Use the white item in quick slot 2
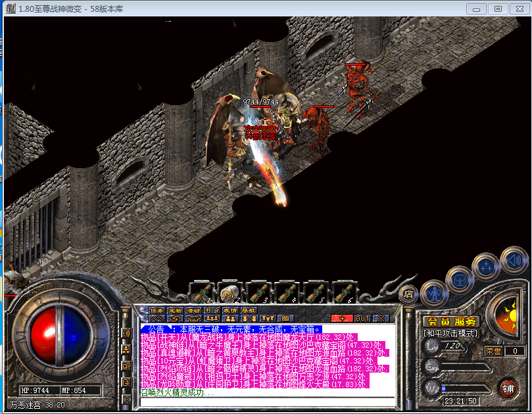532x414 pixels. click(x=230, y=293)
